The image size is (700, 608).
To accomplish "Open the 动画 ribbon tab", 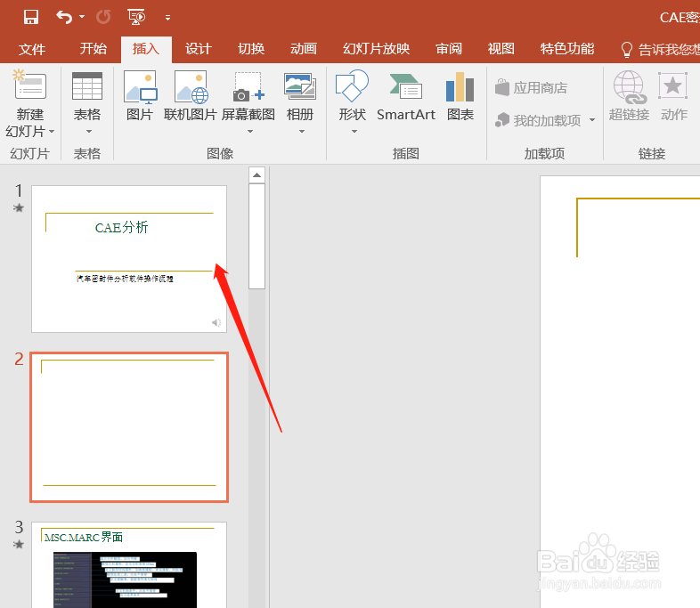I will 304,48.
